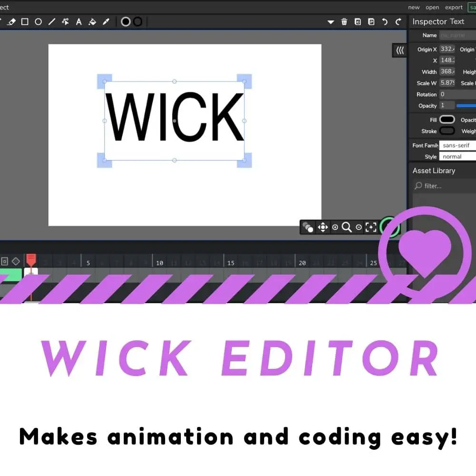Viewport: 476px width, 476px height.
Task: Select the Eyedropper tool
Action: 106,22
